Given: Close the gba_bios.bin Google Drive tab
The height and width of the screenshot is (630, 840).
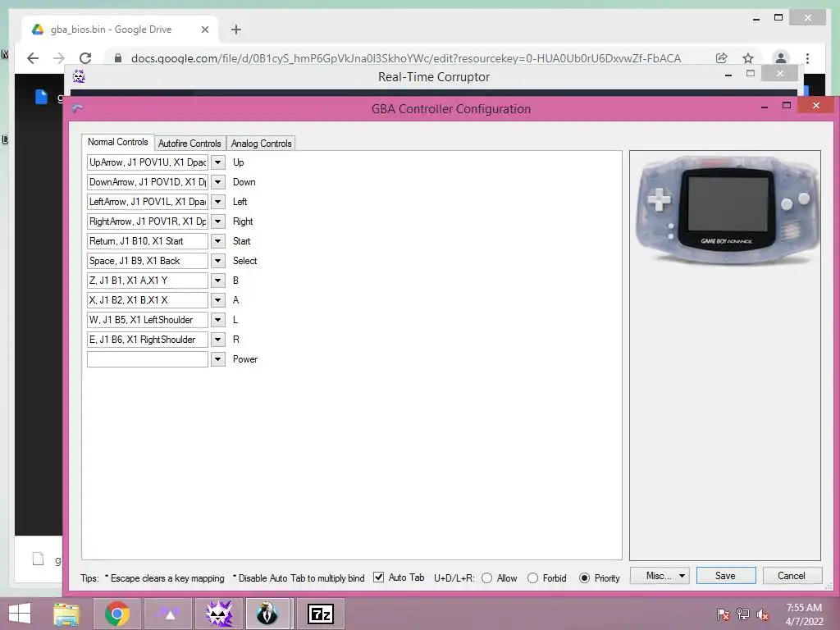Looking at the screenshot, I should [x=204, y=30].
